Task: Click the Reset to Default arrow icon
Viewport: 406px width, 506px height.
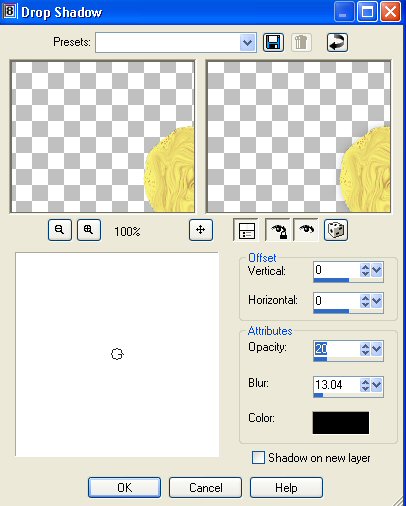Action: (x=337, y=42)
